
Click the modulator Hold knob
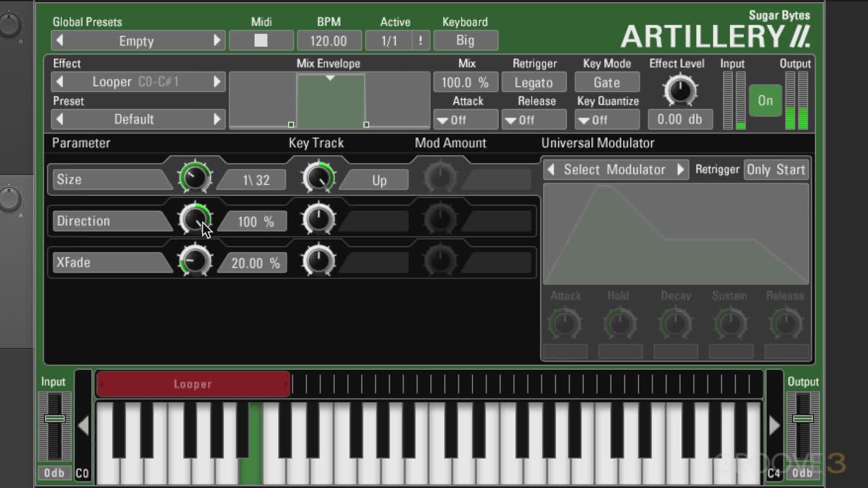tap(620, 324)
